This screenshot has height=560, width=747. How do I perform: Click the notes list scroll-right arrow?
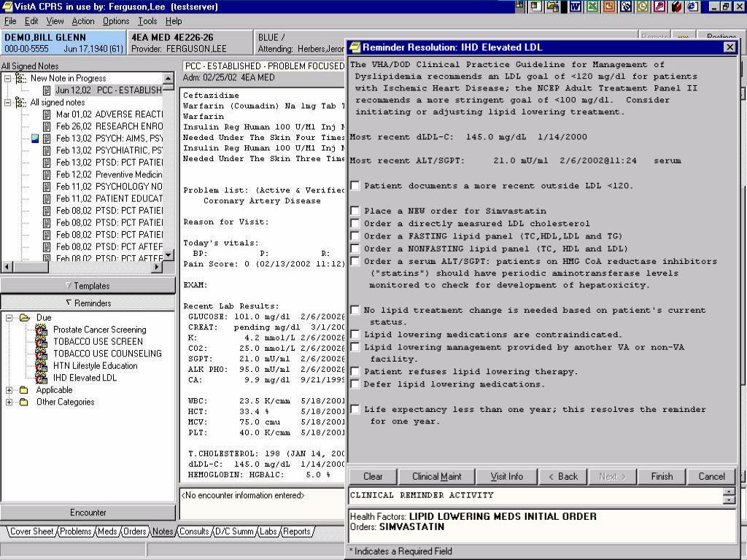(x=157, y=267)
